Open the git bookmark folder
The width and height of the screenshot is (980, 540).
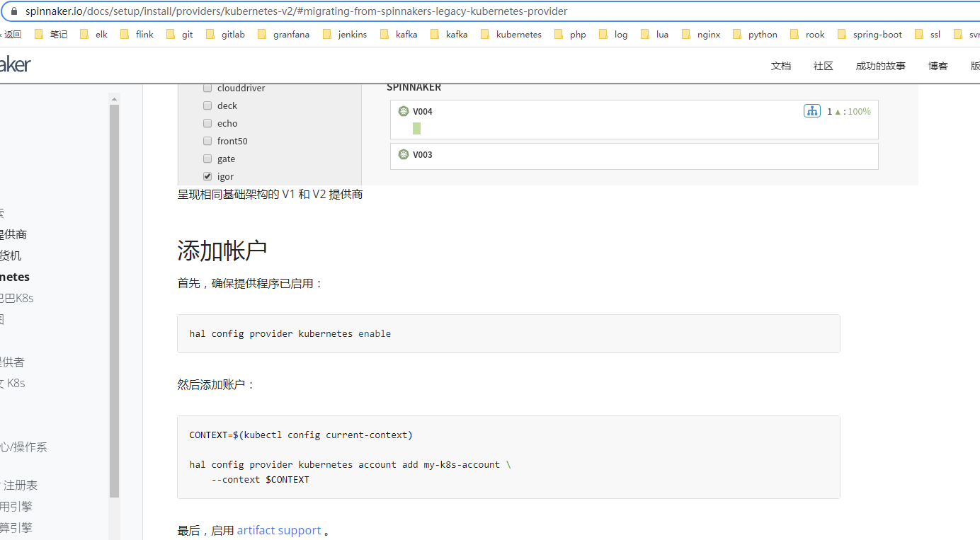(179, 34)
